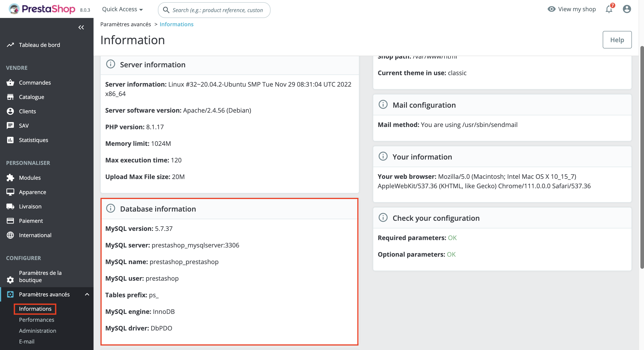Click the Tables prefix ps_ value
Screen dimensions: 644x350
tap(154, 295)
